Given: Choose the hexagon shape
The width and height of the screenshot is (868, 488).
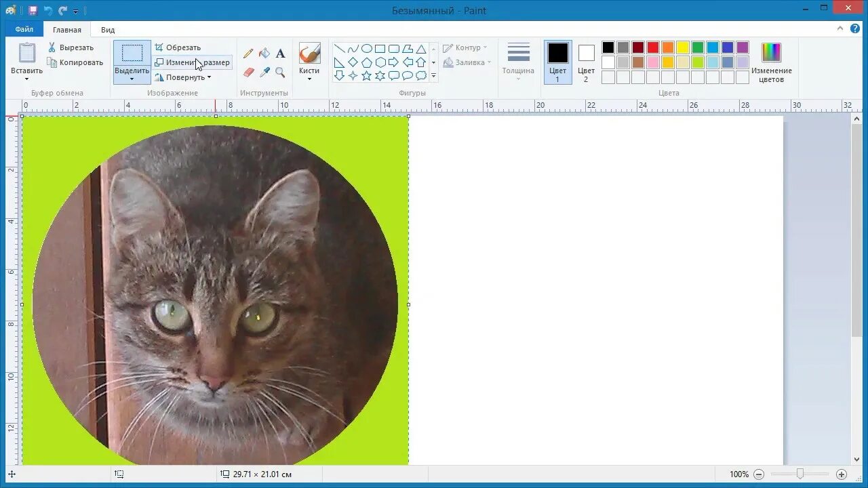Looking at the screenshot, I should [380, 62].
